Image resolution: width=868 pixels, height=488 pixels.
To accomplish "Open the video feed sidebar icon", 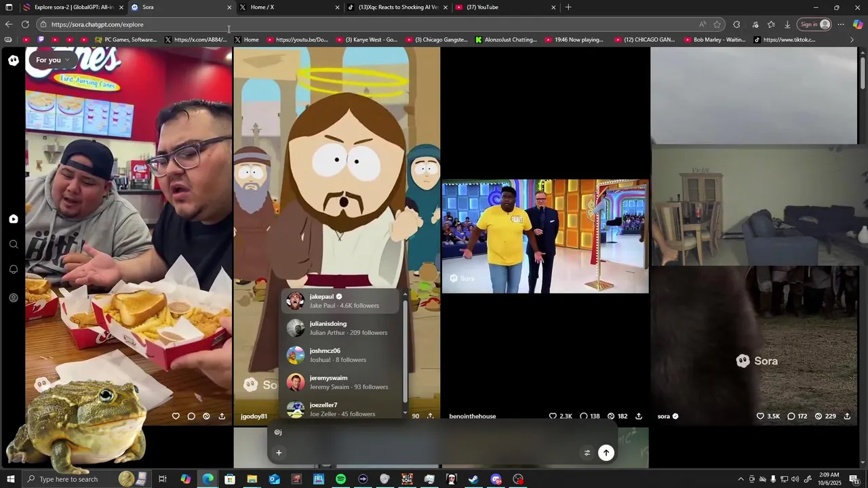I will (14, 219).
